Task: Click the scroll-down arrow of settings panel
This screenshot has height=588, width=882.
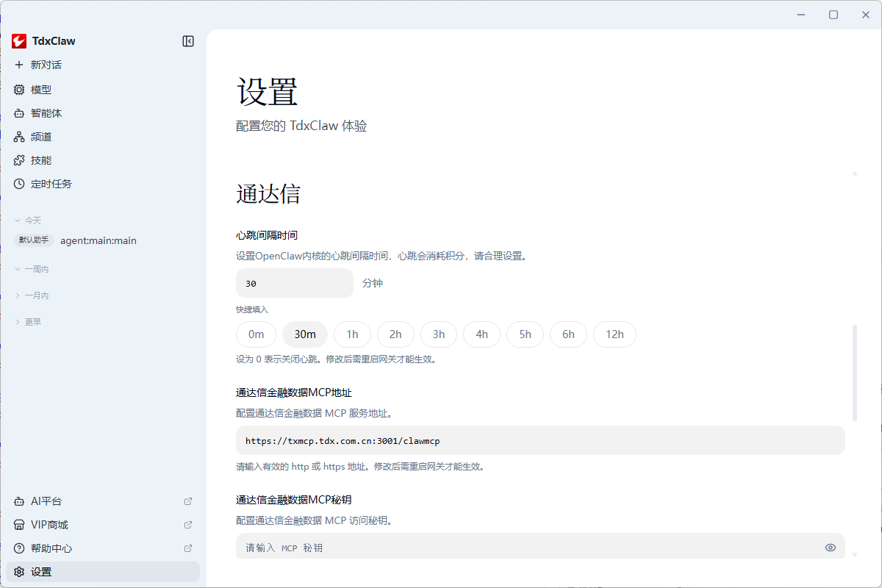Action: click(854, 555)
